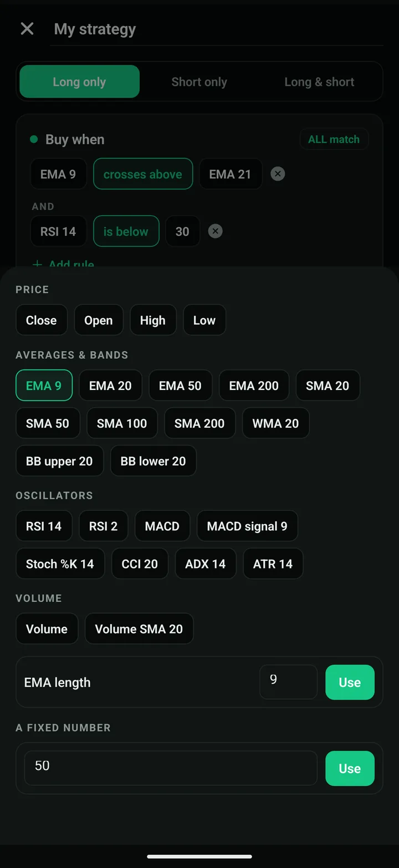This screenshot has width=399, height=868.
Task: Remove the EMA 9 crosses above rule
Action: click(x=278, y=174)
